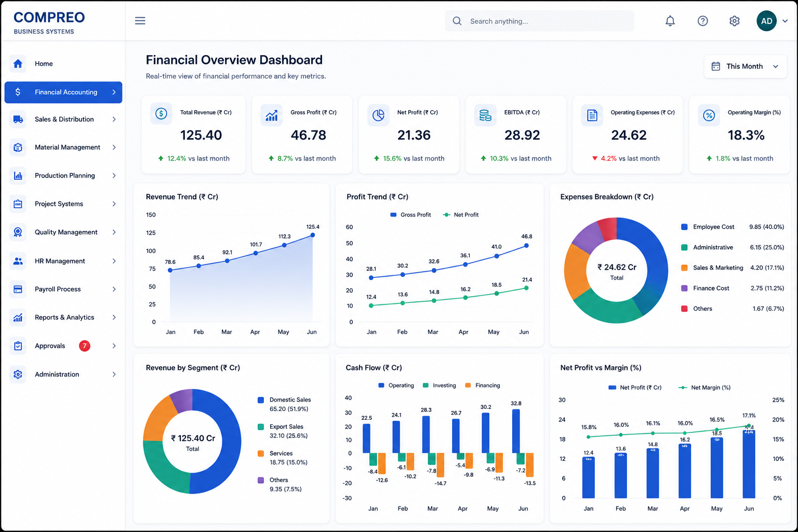Image resolution: width=798 pixels, height=532 pixels.
Task: Open the Financial Accounting menu item
Action: tap(63, 92)
